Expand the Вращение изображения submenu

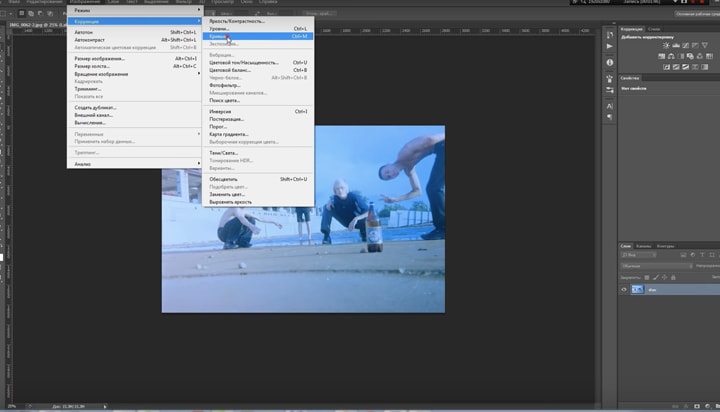point(135,74)
